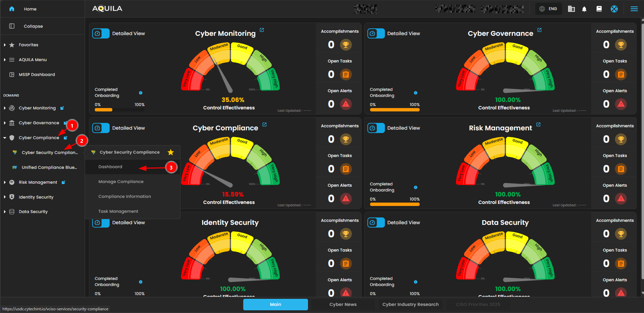Viewport: 644px width, 313px height.
Task: Collapse the Cyber Compliance domain
Action: point(5,138)
